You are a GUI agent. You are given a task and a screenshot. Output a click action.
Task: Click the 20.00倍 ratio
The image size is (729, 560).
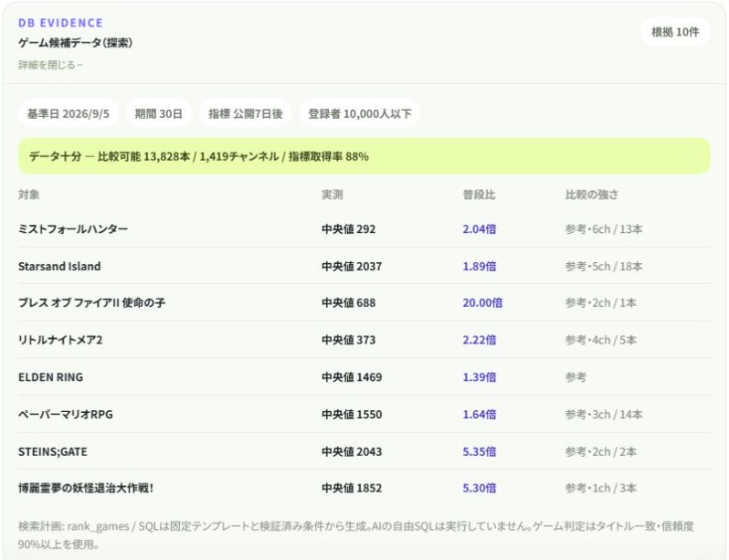click(482, 302)
